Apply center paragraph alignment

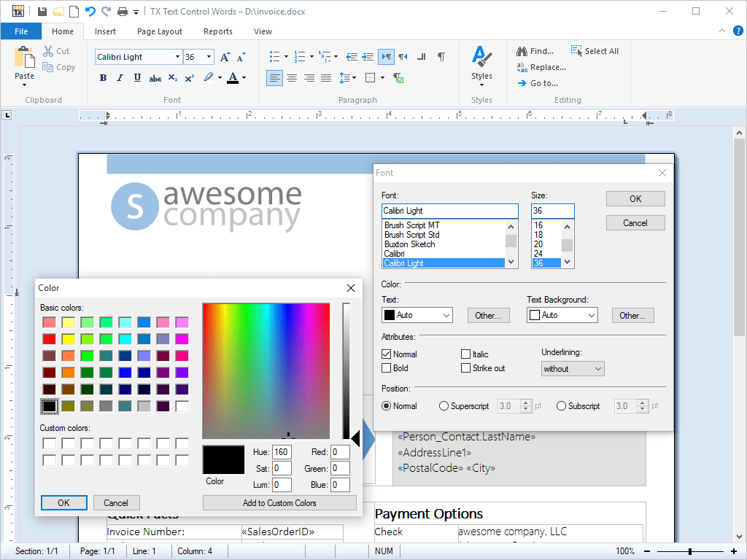(x=291, y=78)
